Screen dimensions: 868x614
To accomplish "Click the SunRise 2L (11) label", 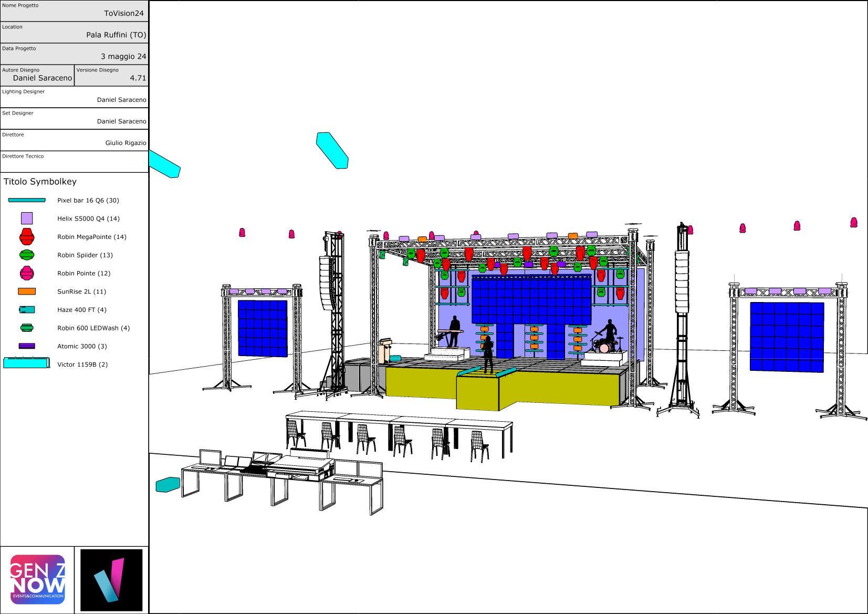I will tap(82, 292).
